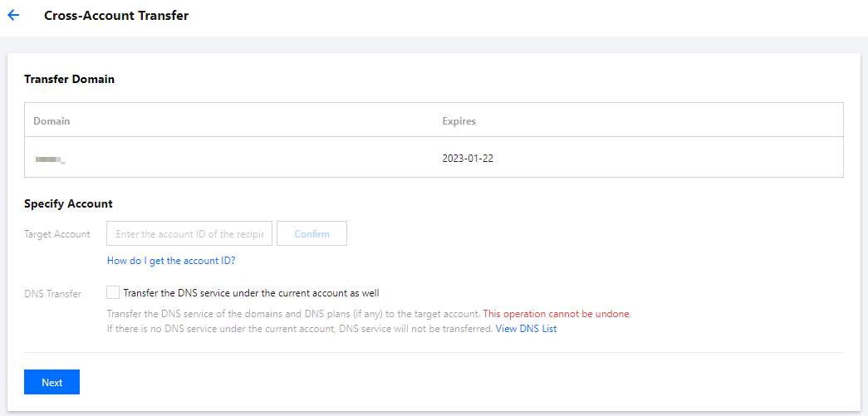Click the Specify Account section heading
Viewport: 868px width, 416px height.
coord(68,203)
